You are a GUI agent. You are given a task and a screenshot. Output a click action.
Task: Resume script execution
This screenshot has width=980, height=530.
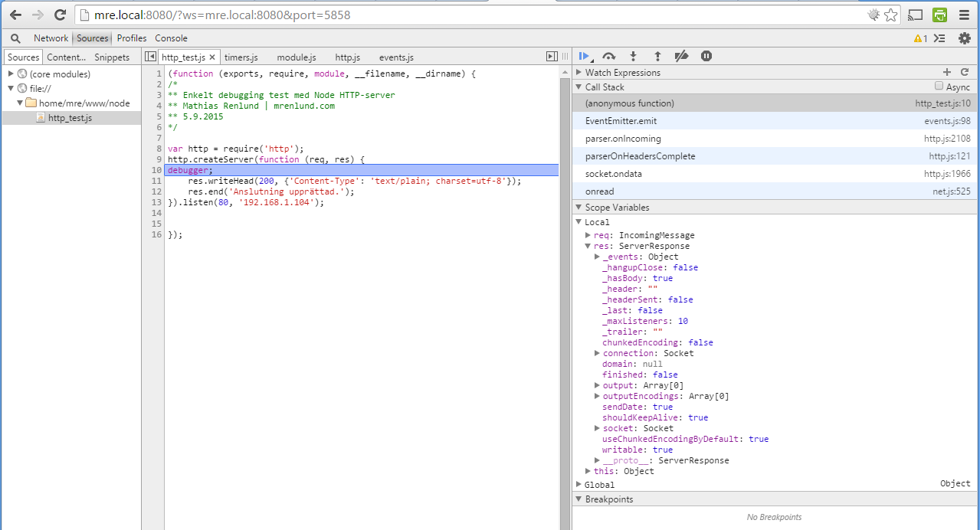(x=585, y=56)
